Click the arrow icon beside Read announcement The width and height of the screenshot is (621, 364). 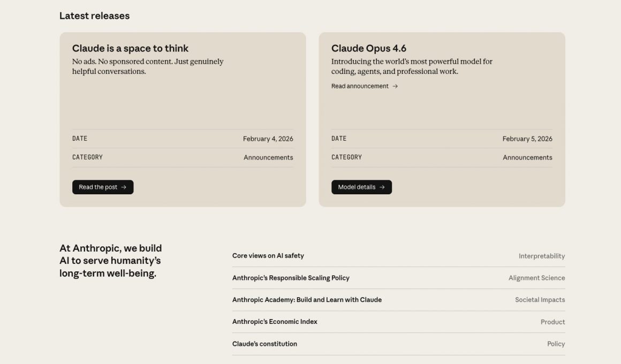[395, 86]
